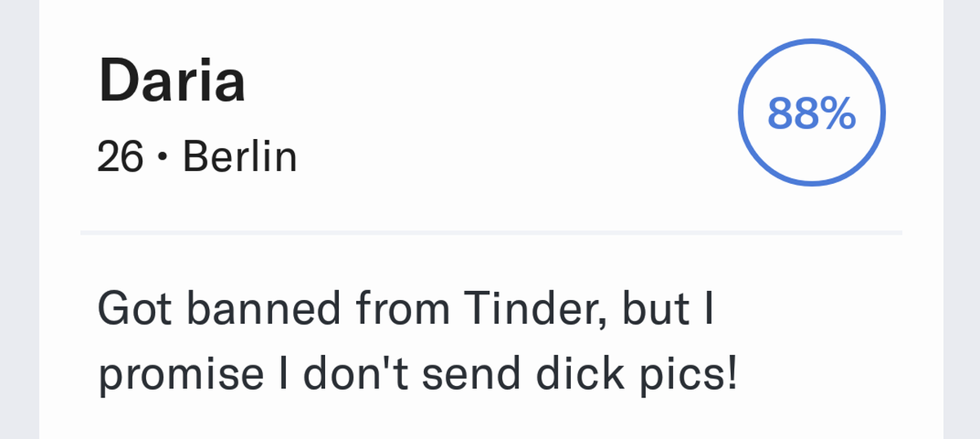Click the gray margin right of the profile card
This screenshot has height=439, width=980.
[x=961, y=219]
